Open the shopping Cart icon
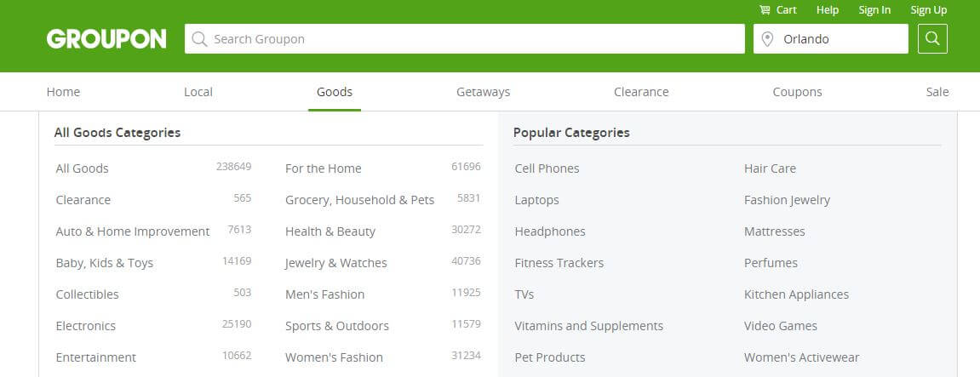The height and width of the screenshot is (377, 980). click(x=765, y=10)
